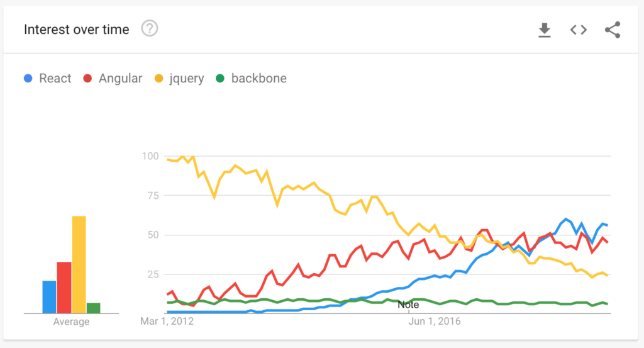Viewport: 644px width, 348px height.
Task: Click the blue React legend dot
Action: point(28,79)
